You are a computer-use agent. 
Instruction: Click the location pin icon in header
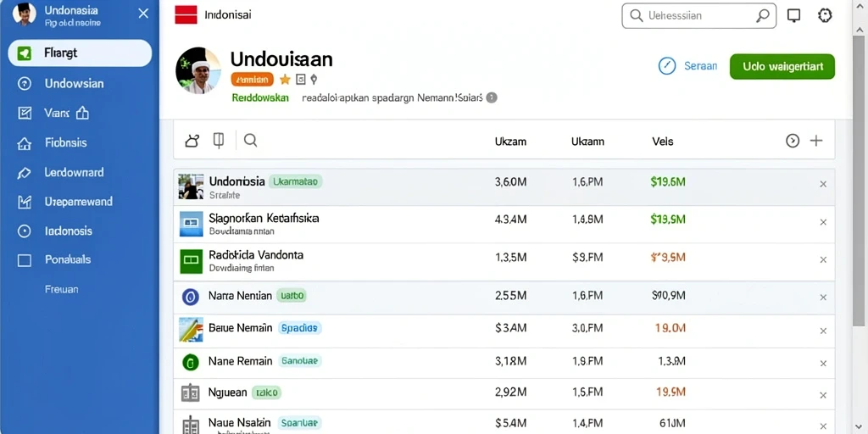[x=314, y=80]
